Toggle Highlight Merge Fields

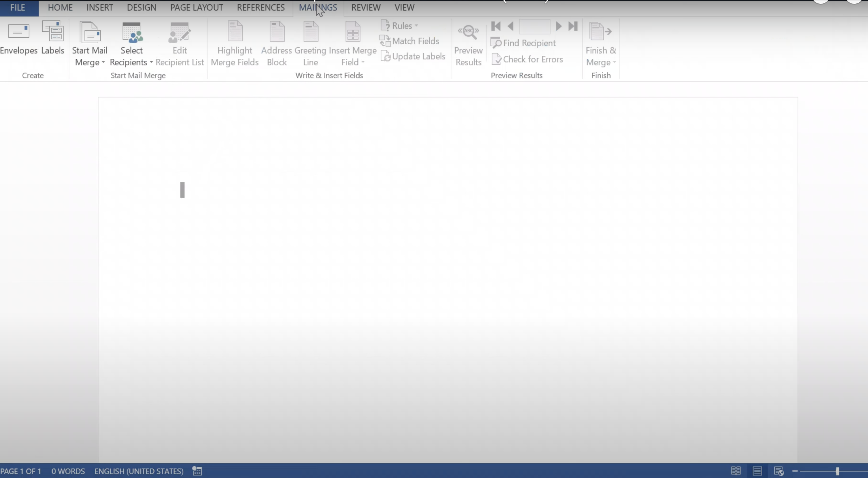[235, 32]
